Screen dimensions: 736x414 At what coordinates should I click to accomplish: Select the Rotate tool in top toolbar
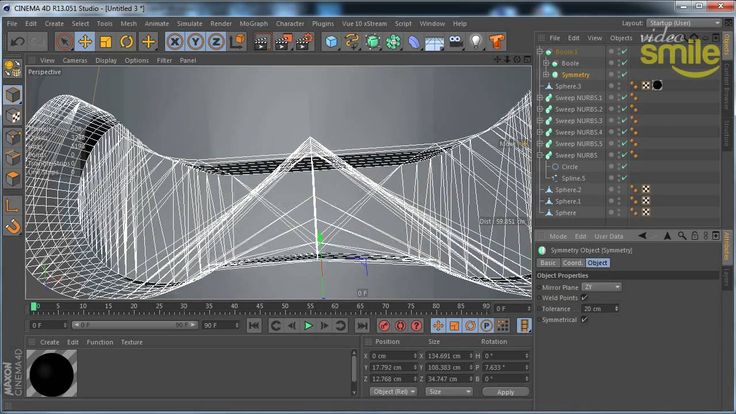pyautogui.click(x=127, y=41)
